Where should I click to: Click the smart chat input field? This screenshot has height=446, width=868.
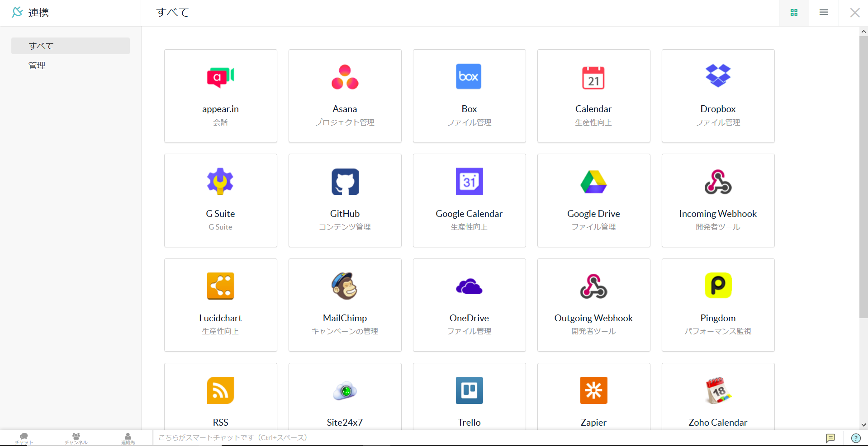(x=484, y=437)
